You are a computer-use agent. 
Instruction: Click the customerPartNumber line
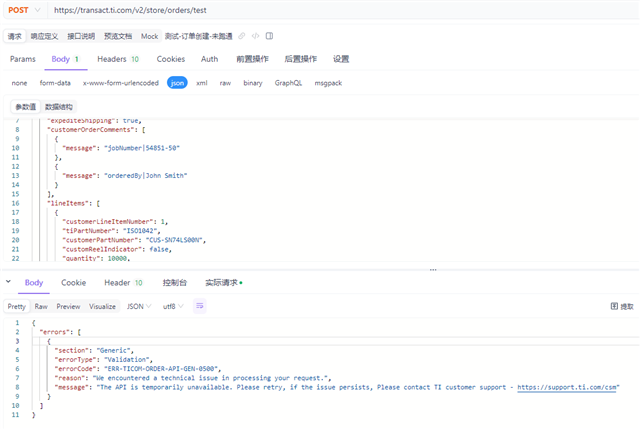[134, 240]
